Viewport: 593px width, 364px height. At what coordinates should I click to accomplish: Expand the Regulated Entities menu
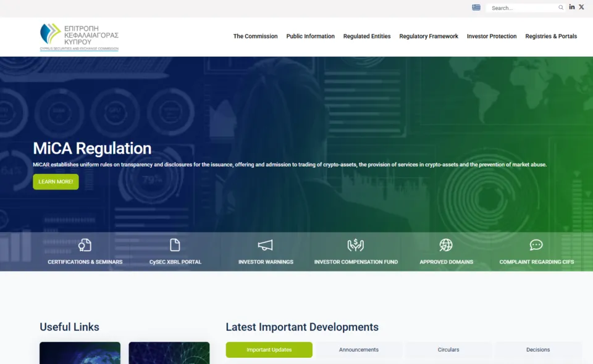coord(367,36)
